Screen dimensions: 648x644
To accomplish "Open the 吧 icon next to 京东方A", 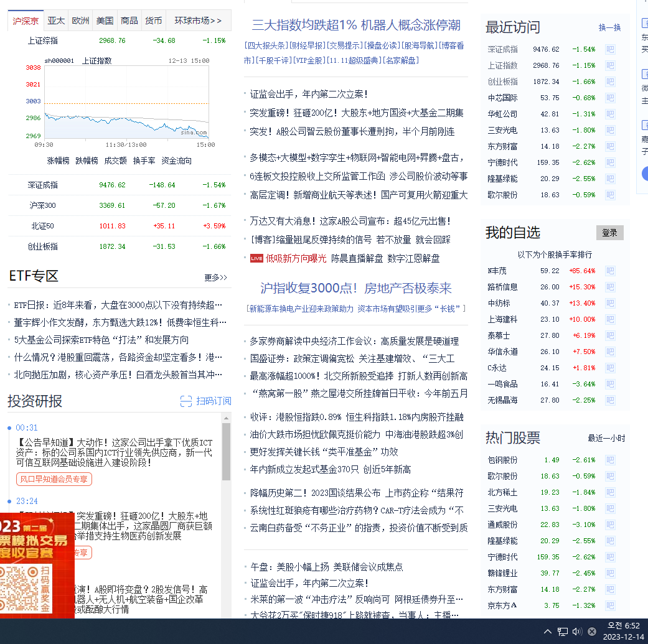I will tap(610, 605).
